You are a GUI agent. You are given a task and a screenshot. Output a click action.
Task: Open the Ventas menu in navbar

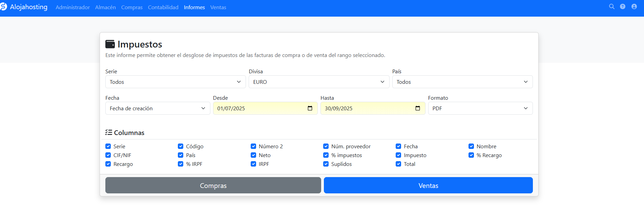tap(218, 7)
